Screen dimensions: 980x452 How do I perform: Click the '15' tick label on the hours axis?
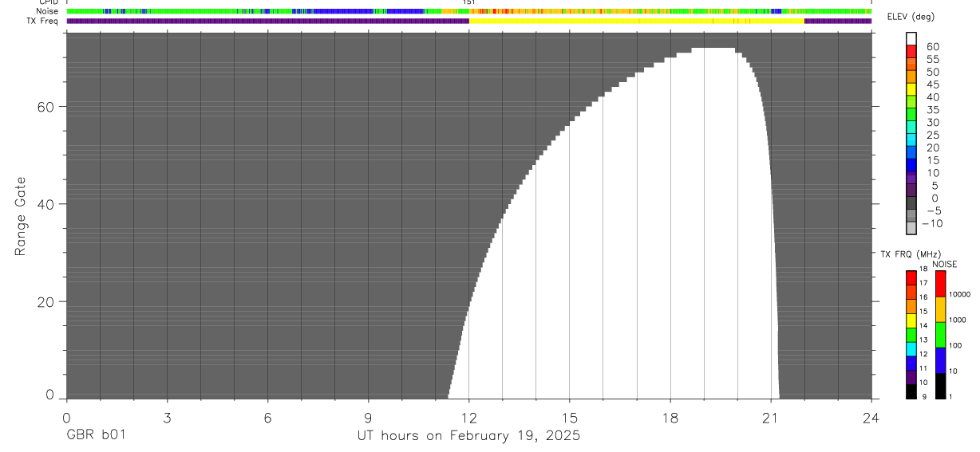point(570,417)
